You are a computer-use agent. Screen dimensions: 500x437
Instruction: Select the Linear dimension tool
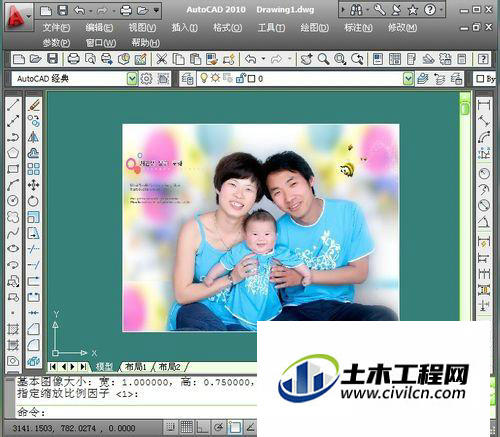[484, 105]
